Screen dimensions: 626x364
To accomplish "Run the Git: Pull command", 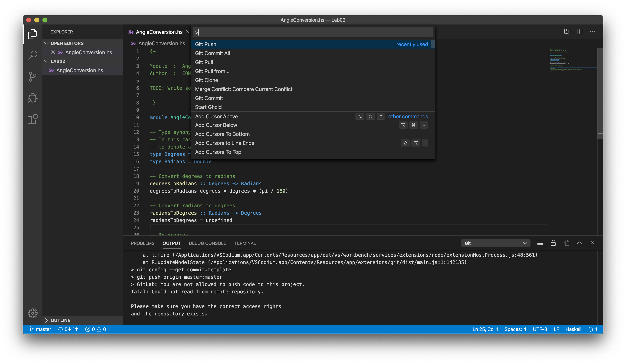I will (313, 62).
